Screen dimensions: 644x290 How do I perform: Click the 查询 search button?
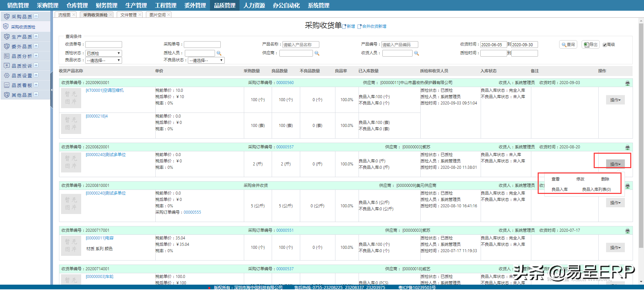[x=568, y=45]
